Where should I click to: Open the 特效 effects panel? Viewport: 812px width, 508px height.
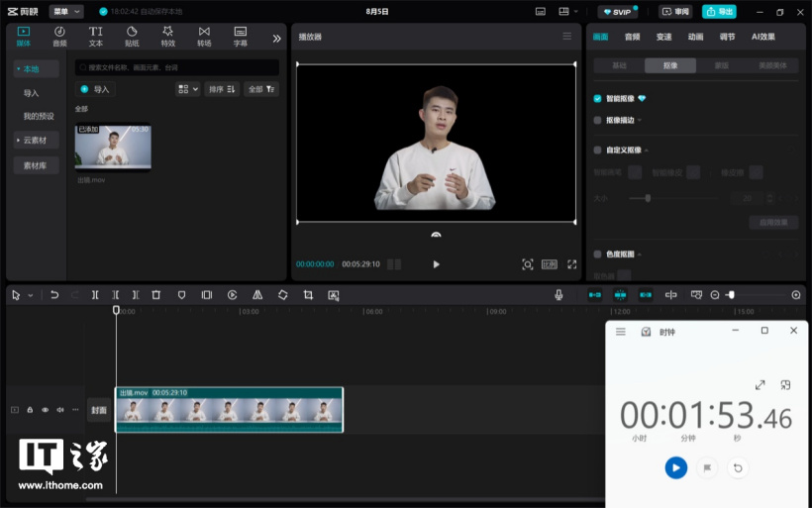[167, 37]
